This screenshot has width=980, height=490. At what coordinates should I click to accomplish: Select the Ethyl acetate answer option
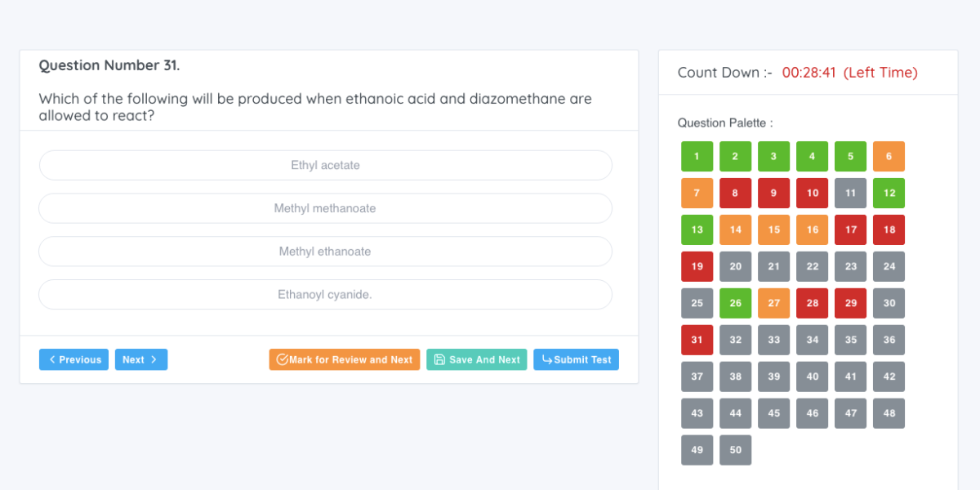[325, 165]
